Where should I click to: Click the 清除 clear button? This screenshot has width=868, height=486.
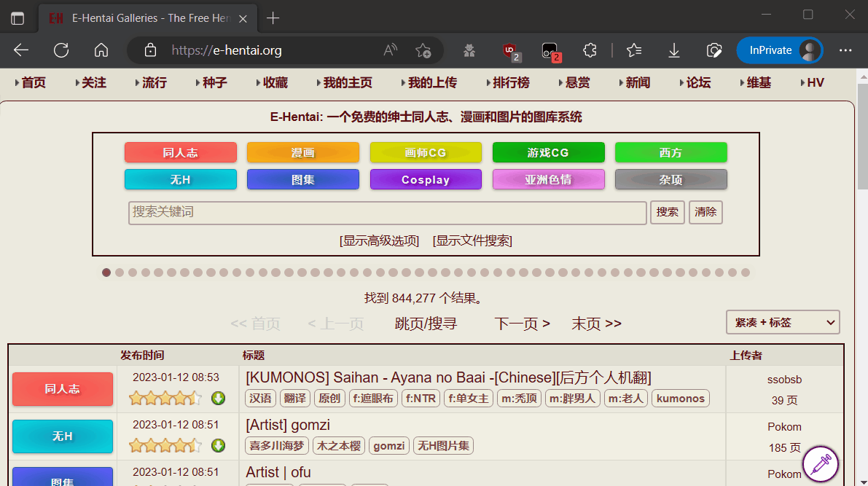(x=705, y=212)
